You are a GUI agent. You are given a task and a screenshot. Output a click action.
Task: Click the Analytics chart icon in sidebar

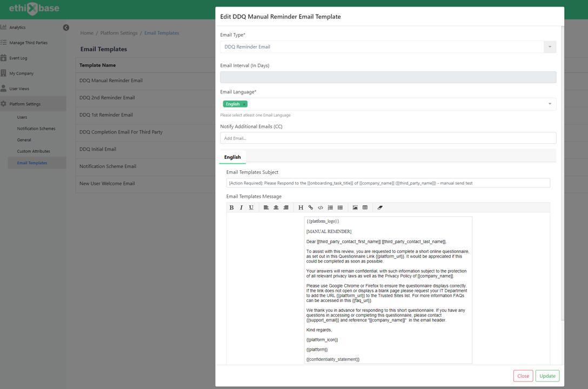pos(3,27)
